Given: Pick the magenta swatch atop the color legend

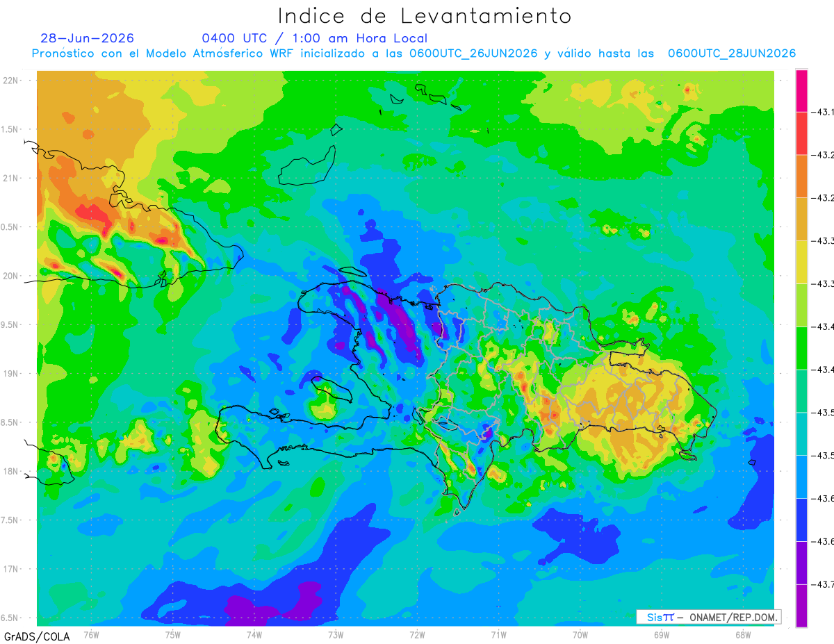Looking at the screenshot, I should pyautogui.click(x=801, y=90).
